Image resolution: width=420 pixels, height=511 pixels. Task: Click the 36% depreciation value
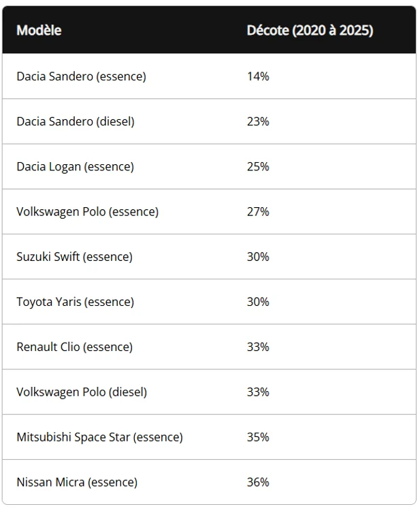pos(258,482)
